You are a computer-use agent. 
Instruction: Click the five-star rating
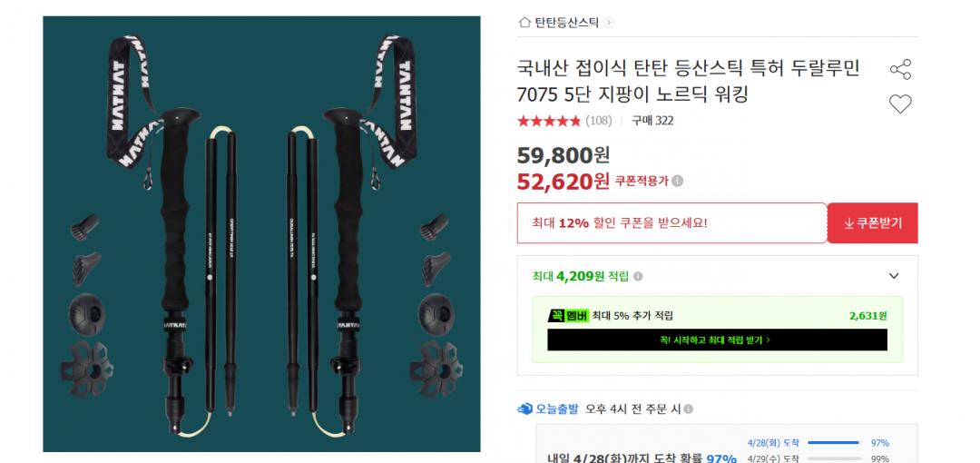click(549, 121)
